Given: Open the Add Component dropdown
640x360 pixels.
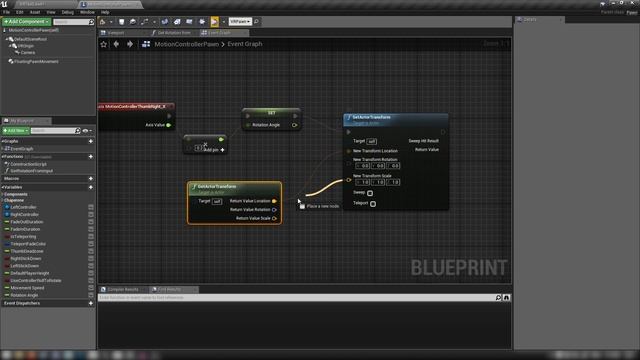Looking at the screenshot, I should [x=27, y=22].
